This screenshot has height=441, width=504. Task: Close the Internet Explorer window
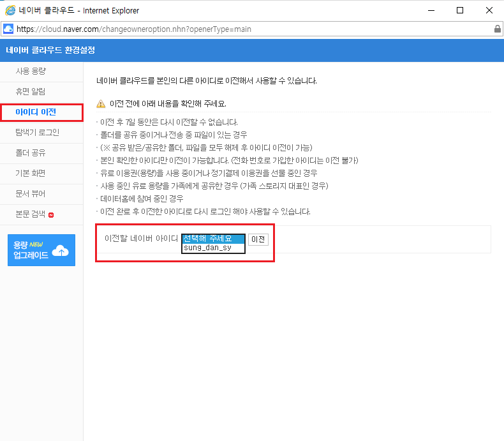coord(489,10)
